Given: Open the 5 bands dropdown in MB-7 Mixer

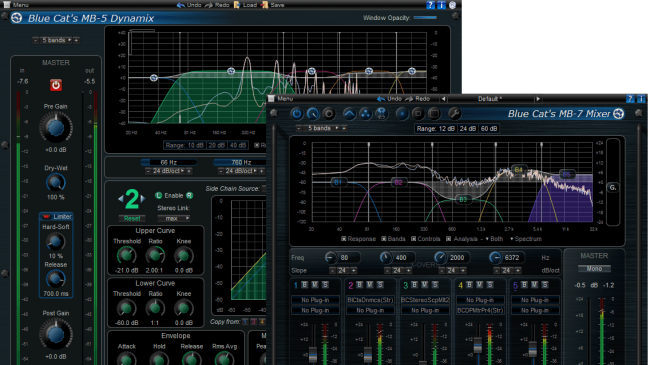Looking at the screenshot, I should [x=323, y=128].
